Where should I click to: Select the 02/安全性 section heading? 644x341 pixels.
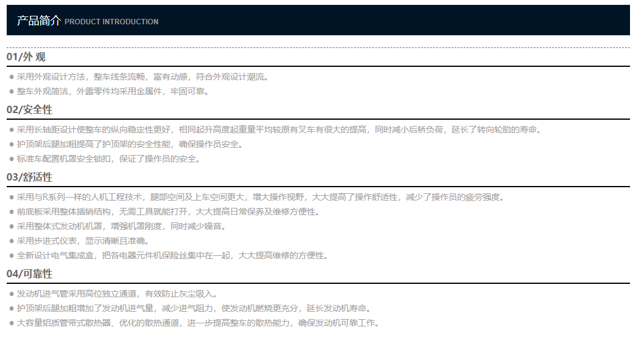(x=29, y=110)
